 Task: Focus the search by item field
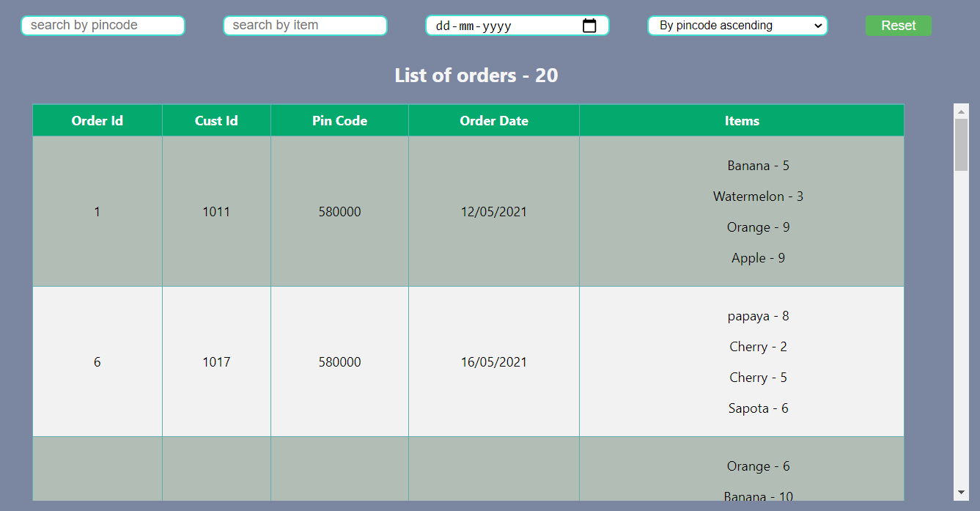[x=305, y=26]
